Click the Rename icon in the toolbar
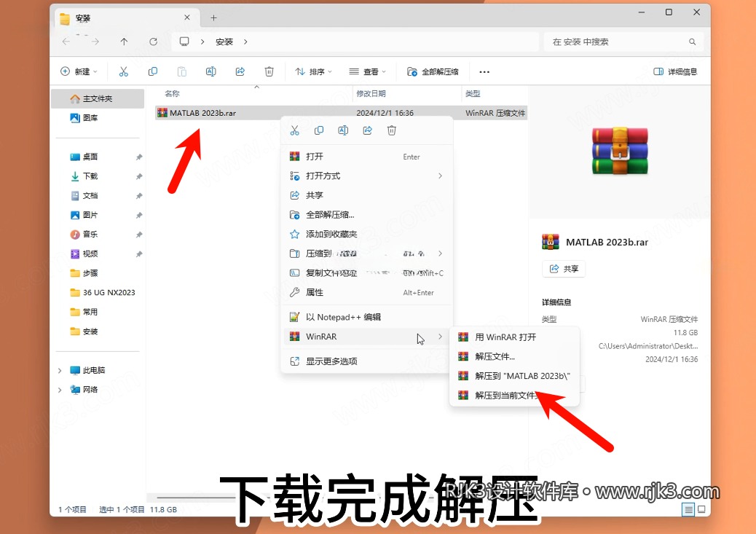The height and width of the screenshot is (534, 756). click(210, 72)
